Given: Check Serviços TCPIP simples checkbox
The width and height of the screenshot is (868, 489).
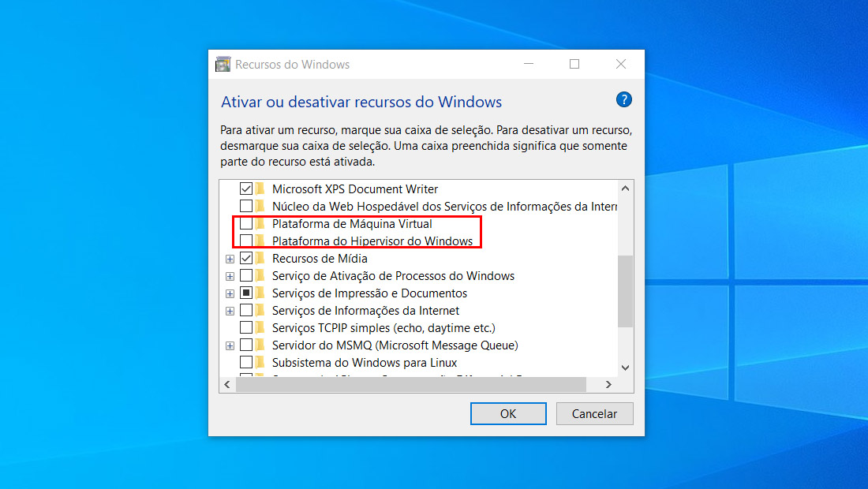Looking at the screenshot, I should point(246,327).
